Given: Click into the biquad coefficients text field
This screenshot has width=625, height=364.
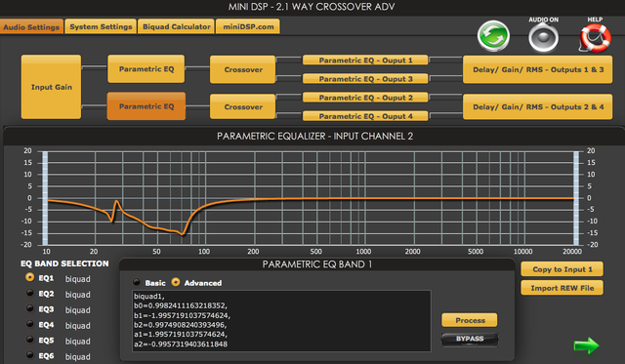Looking at the screenshot, I should 281,321.
